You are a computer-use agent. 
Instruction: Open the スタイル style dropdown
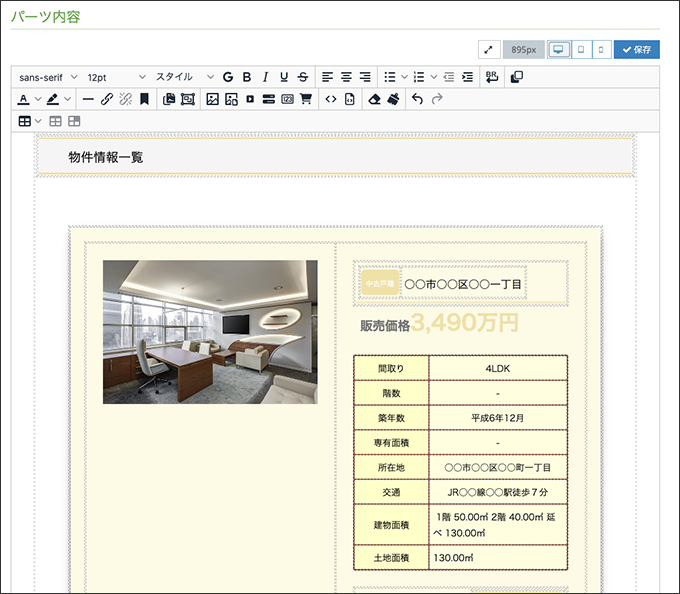185,77
